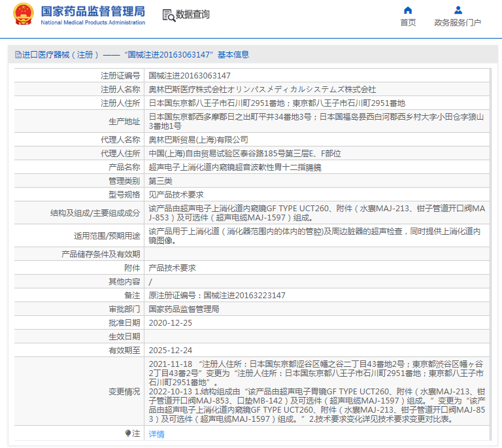The width and height of the screenshot is (502, 448).
Task: Click the approving department value 国家药品监督管理局
Action: click(184, 309)
